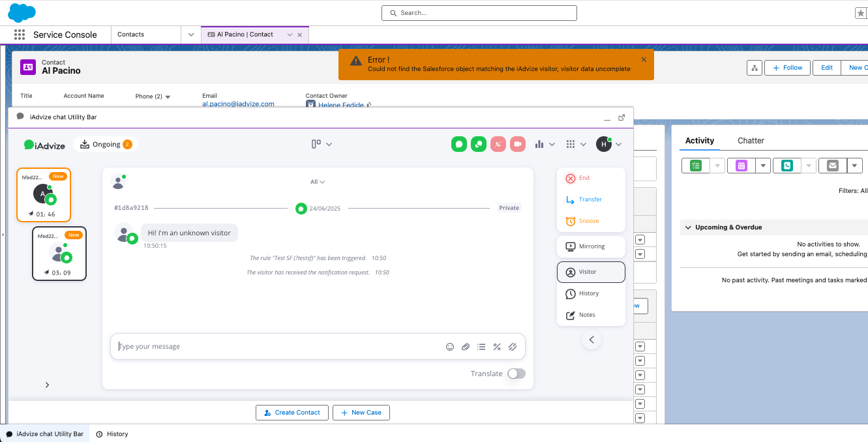Select the Al Pacino | Contact tab
868x442 pixels.
click(245, 35)
